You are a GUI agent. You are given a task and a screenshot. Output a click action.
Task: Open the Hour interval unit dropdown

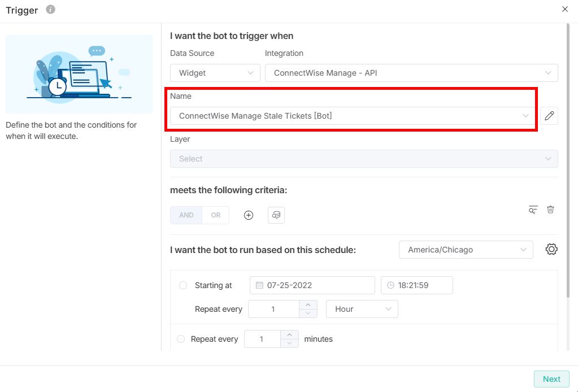coord(362,309)
